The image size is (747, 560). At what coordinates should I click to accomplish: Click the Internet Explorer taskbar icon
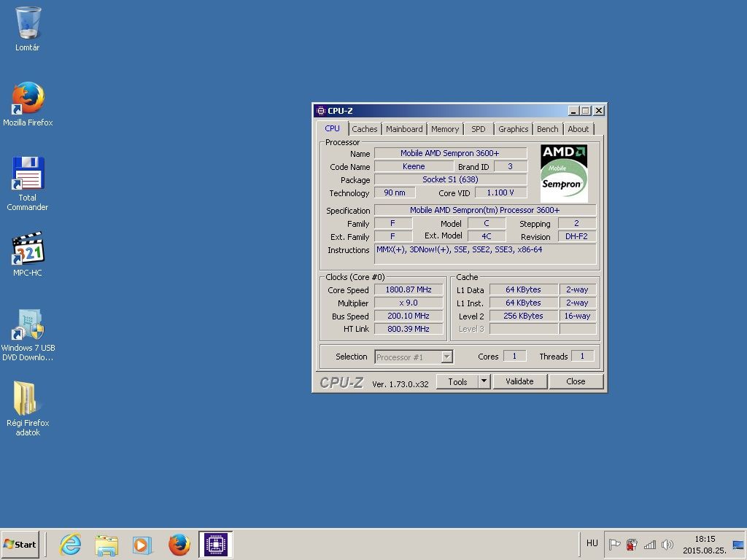point(70,544)
